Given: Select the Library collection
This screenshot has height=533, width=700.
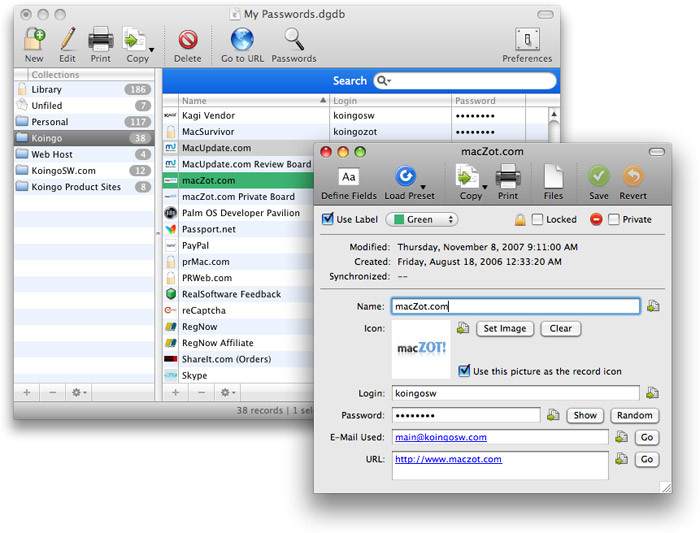Looking at the screenshot, I should 84,89.
